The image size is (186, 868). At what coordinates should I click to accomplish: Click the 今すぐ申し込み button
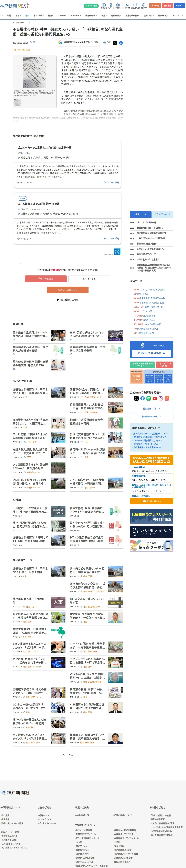46,279
